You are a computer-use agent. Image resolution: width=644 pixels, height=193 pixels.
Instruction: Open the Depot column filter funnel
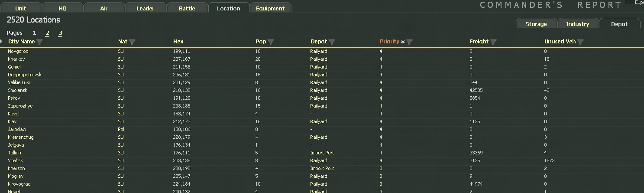(x=332, y=42)
